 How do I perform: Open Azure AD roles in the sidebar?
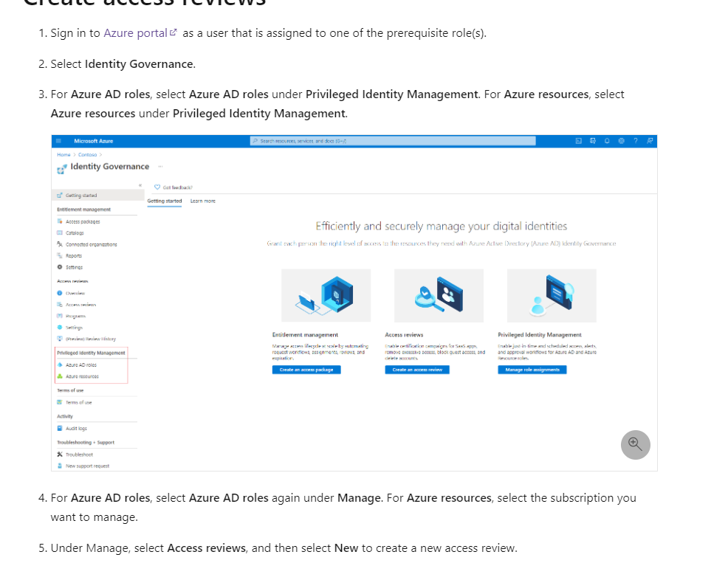click(81, 365)
